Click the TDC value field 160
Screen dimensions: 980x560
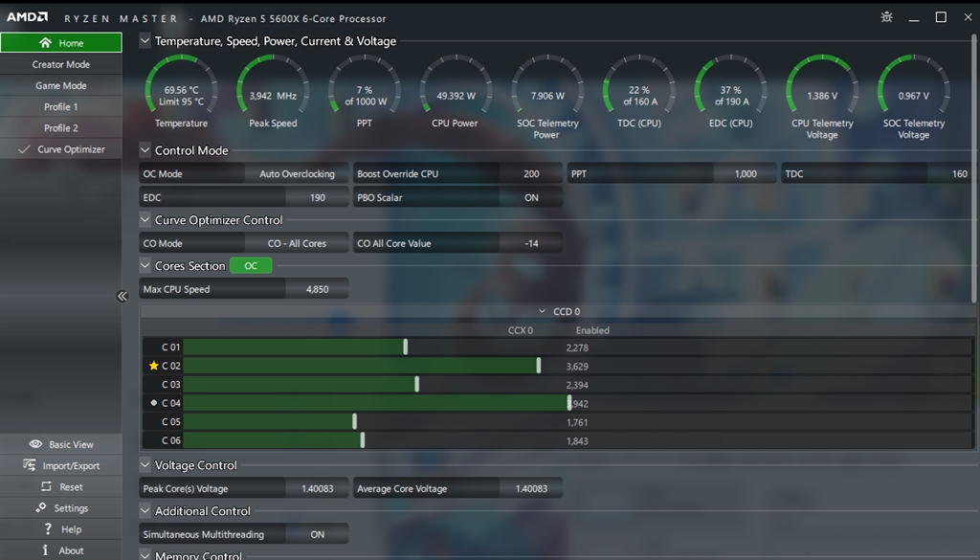(x=950, y=174)
